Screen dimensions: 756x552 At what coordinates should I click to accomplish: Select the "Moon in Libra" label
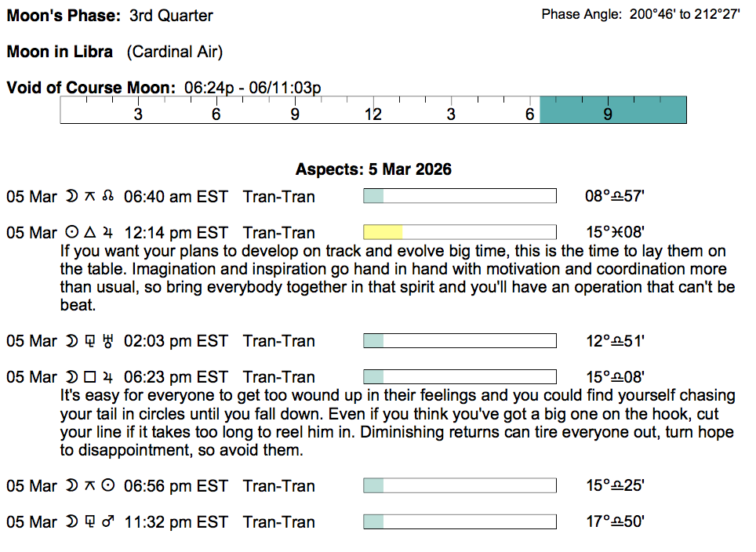tap(60, 53)
